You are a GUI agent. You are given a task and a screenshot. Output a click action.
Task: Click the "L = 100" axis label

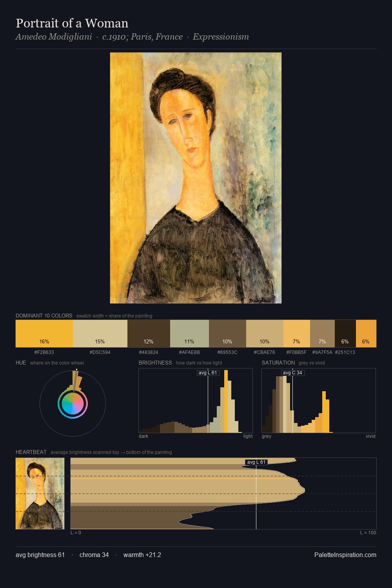368,533
